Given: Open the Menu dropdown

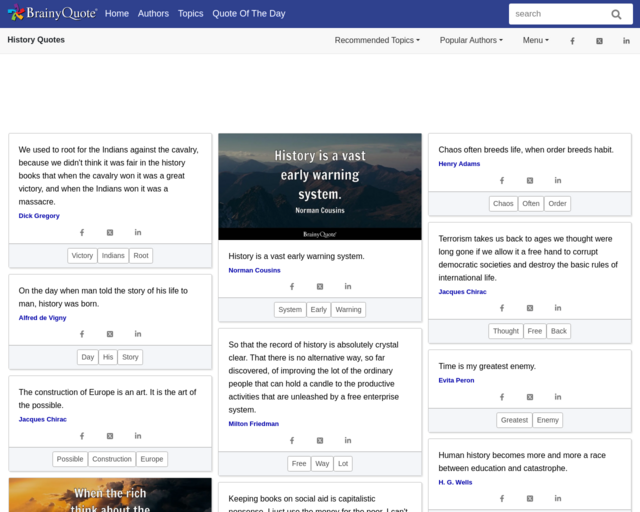Looking at the screenshot, I should tap(536, 40).
